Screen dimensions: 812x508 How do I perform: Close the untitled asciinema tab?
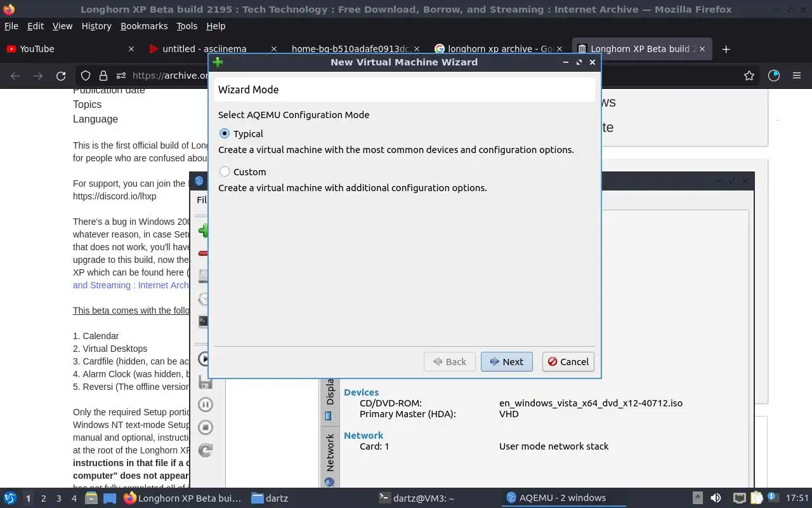[x=274, y=49]
